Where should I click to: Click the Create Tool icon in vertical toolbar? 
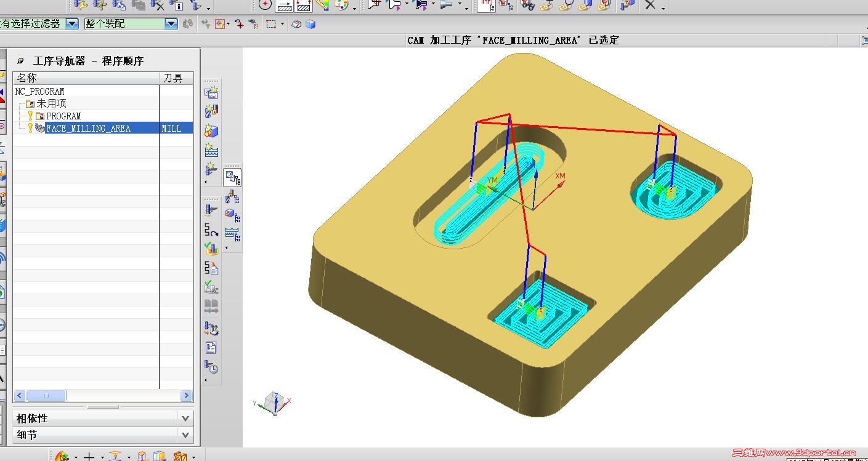(x=211, y=111)
